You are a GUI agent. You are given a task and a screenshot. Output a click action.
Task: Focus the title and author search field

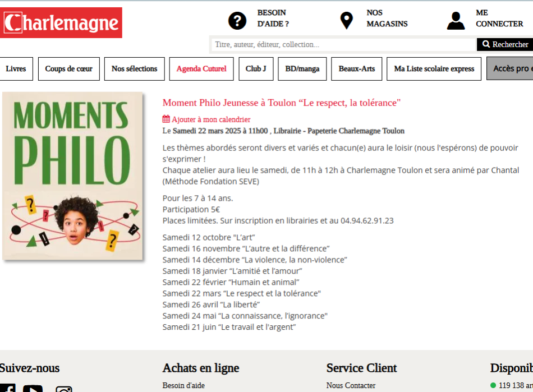pos(343,45)
